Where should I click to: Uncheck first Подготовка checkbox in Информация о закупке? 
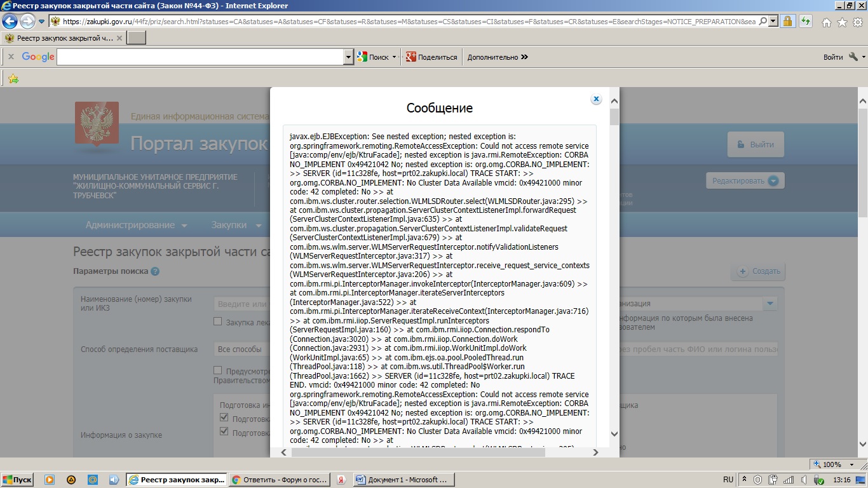(224, 417)
